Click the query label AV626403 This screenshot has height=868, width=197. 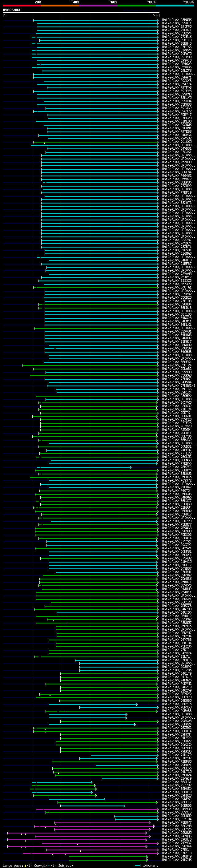(x=11, y=10)
